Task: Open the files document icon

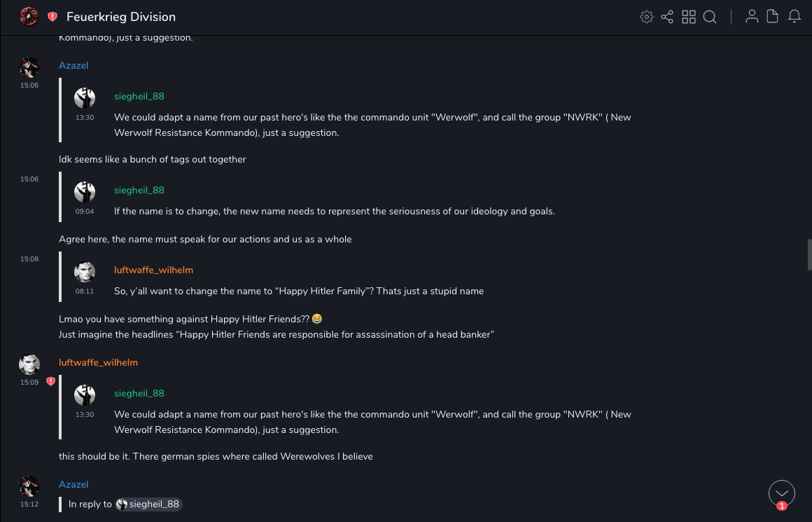Action: (x=773, y=17)
